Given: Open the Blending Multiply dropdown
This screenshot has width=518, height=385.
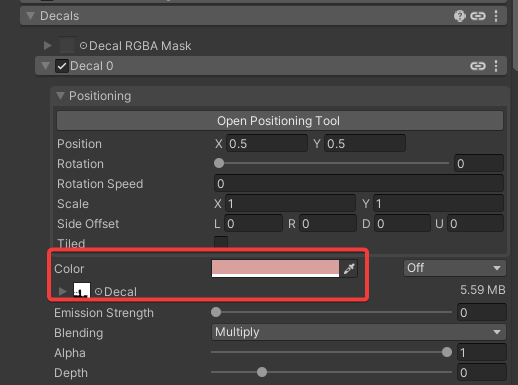Looking at the screenshot, I should [358, 332].
